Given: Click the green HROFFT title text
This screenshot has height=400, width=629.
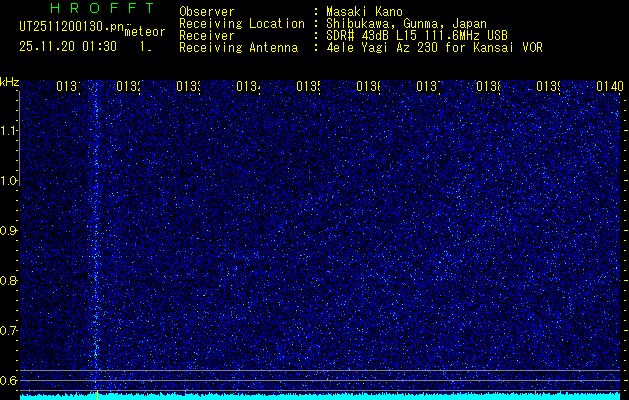Looking at the screenshot, I should 103,8.
